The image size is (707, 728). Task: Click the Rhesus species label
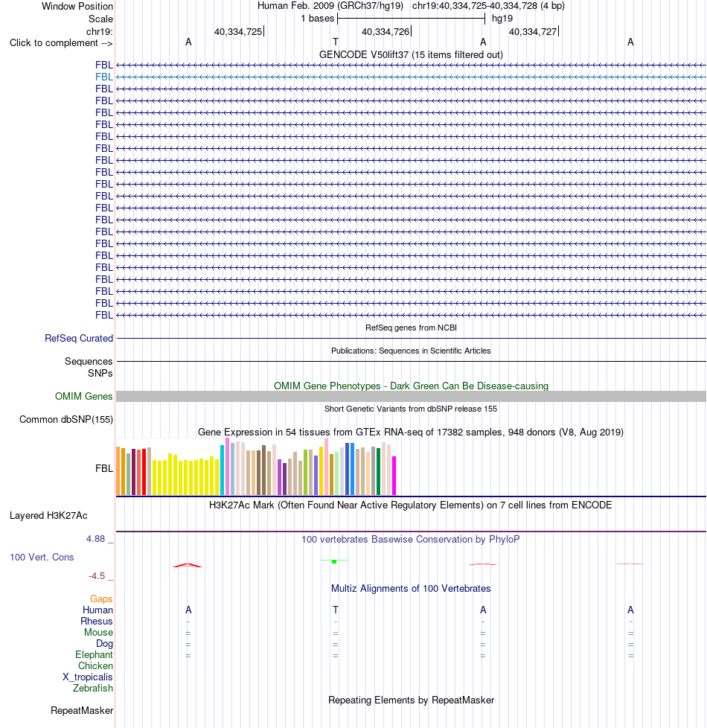97,622
